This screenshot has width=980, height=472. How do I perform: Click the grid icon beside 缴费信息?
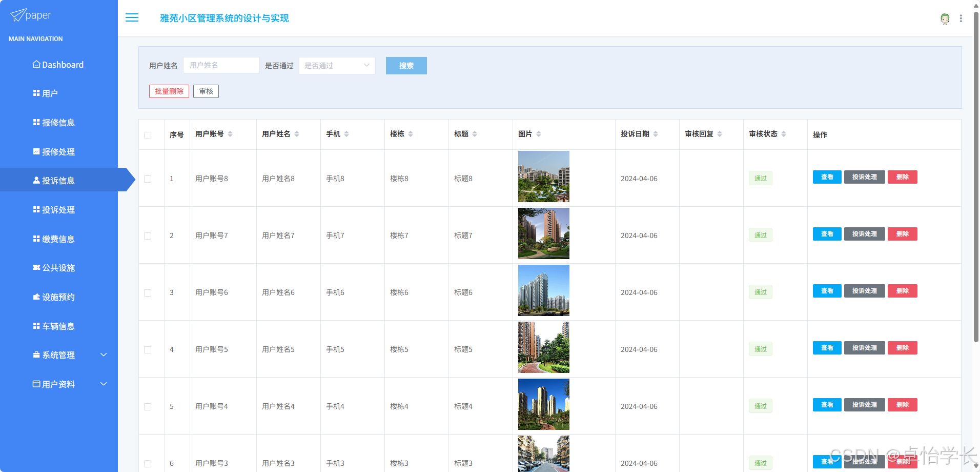tap(36, 239)
